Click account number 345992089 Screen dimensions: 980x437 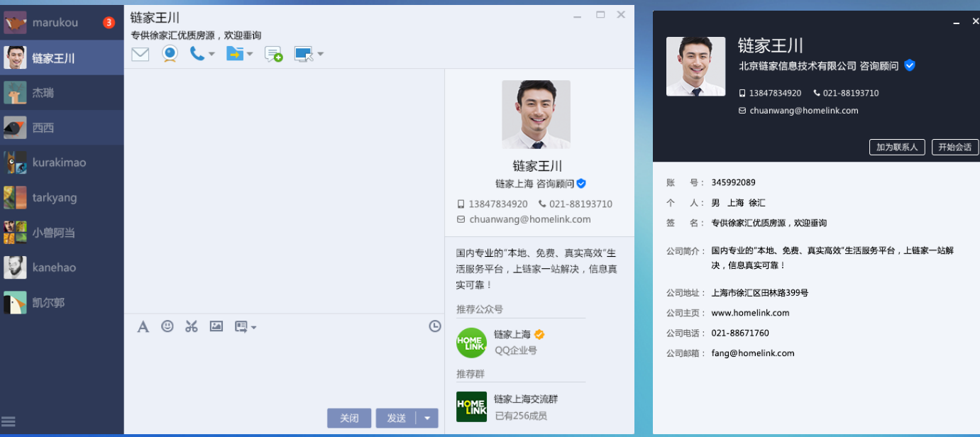coord(733,182)
